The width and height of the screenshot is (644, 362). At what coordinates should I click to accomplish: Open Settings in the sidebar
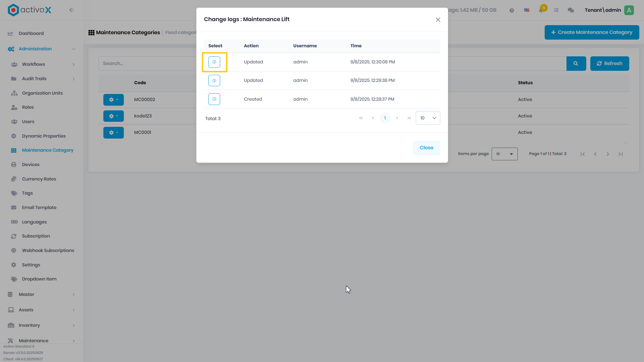click(31, 265)
